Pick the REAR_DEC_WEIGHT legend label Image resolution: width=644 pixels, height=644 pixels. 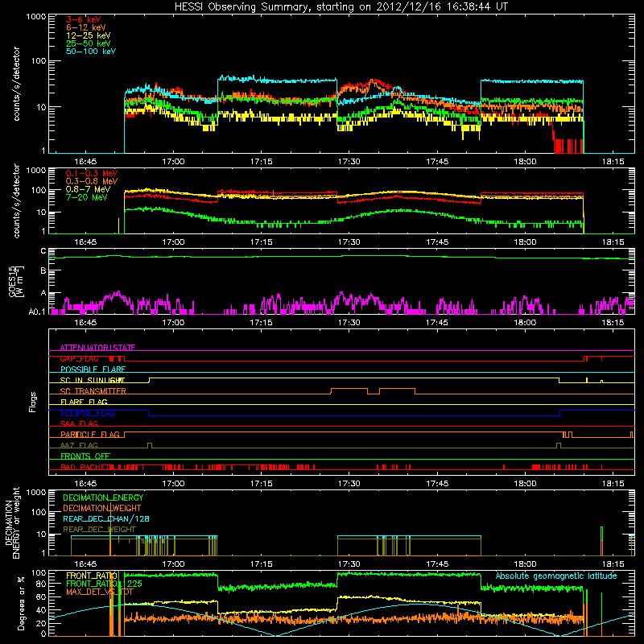click(99, 530)
